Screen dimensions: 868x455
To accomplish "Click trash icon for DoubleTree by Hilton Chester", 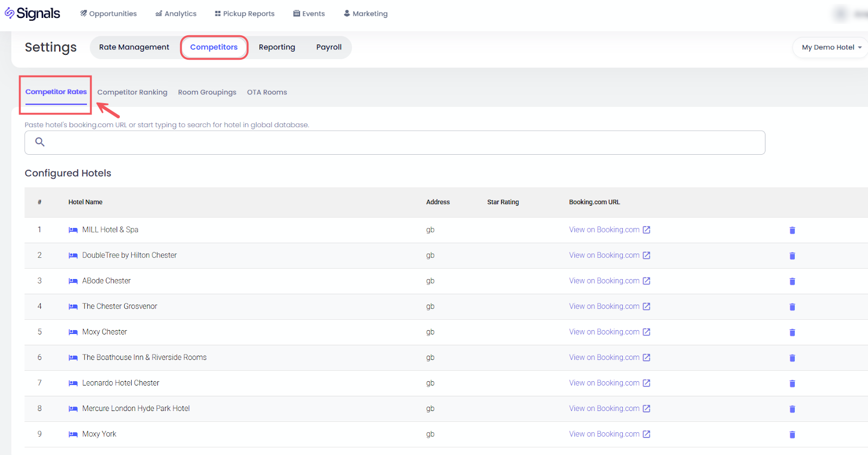I will pyautogui.click(x=792, y=256).
